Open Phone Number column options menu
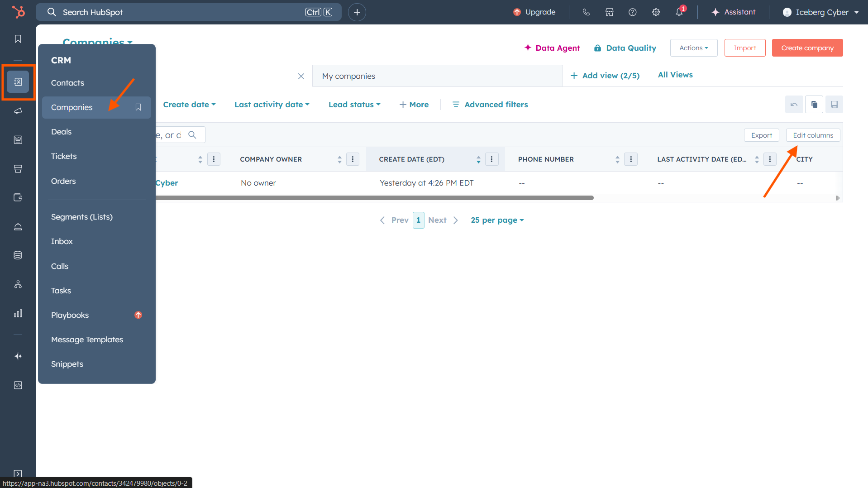 tap(631, 159)
